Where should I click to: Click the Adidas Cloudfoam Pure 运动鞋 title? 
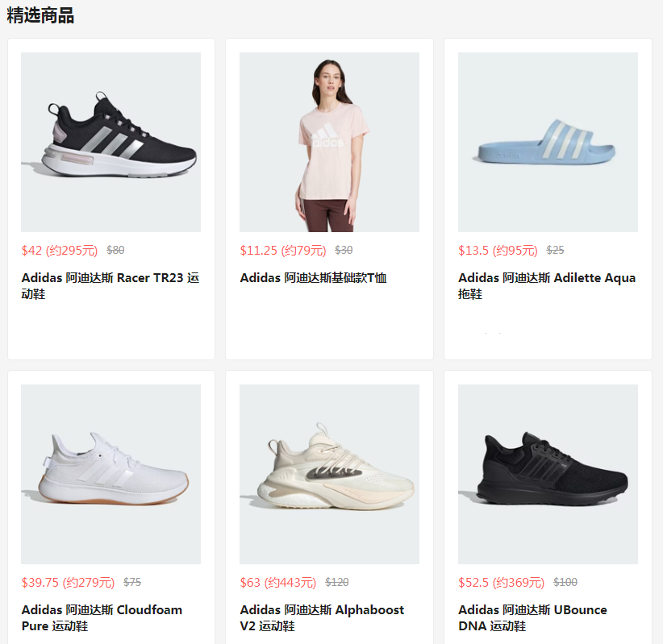pyautogui.click(x=102, y=617)
